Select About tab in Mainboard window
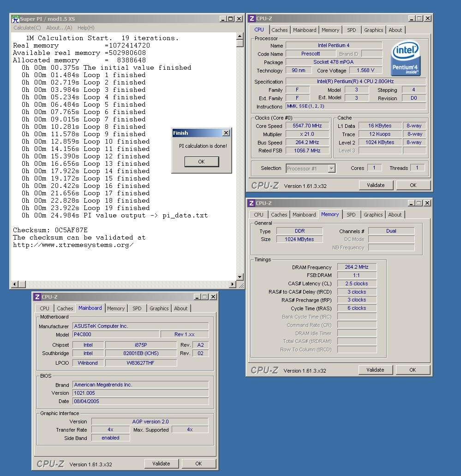This screenshot has width=461, height=476. pyautogui.click(x=180, y=308)
